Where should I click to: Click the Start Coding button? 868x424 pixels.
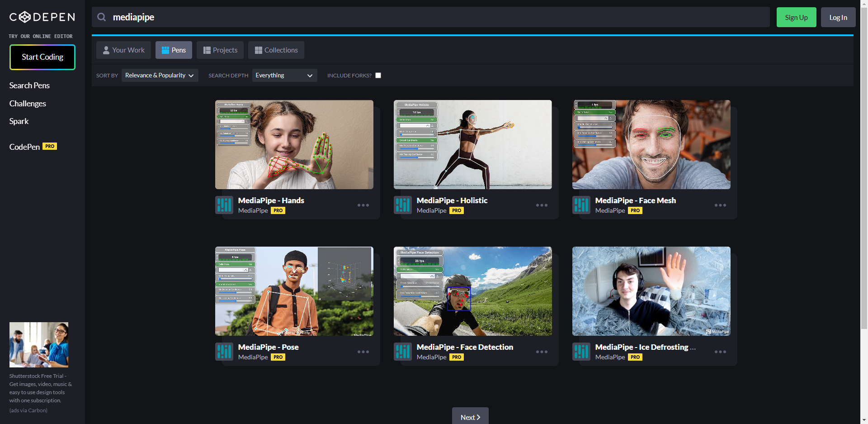42,57
